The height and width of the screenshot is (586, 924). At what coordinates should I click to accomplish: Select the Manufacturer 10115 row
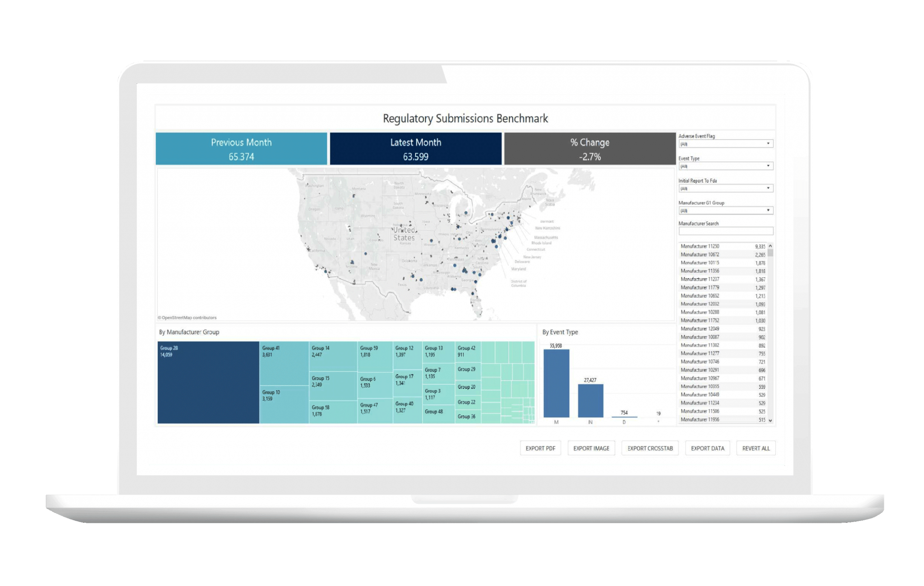[723, 263]
